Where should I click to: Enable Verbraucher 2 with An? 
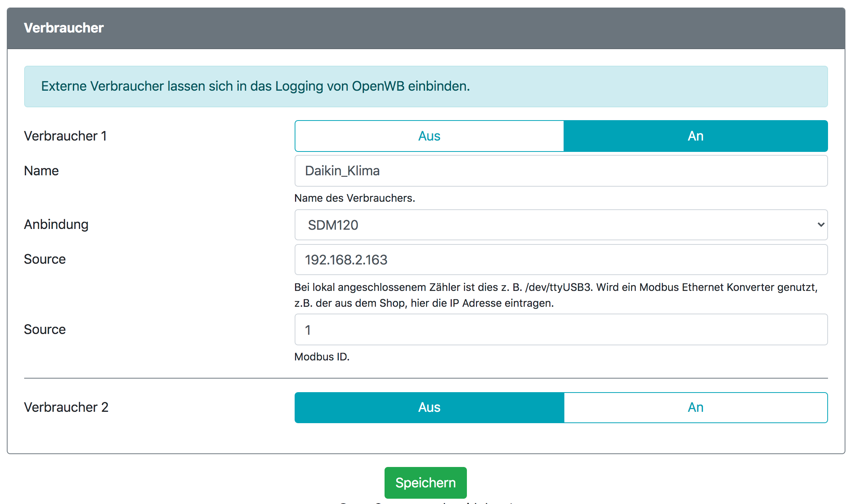tap(695, 407)
